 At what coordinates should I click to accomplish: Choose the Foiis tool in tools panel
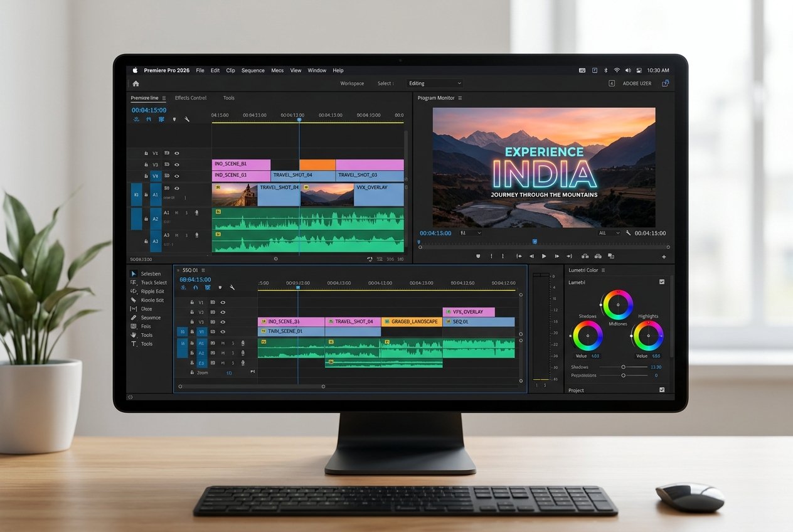134,326
